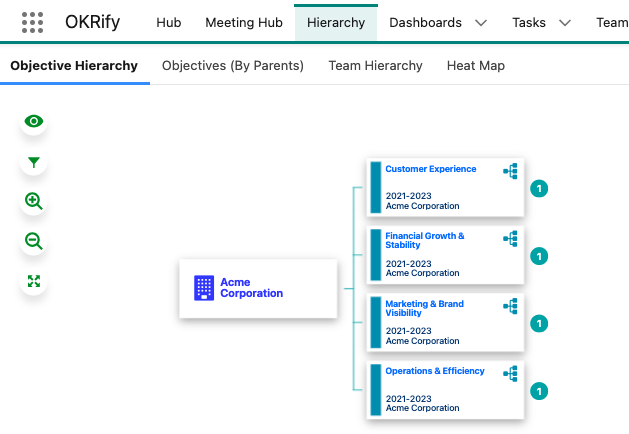The height and width of the screenshot is (434, 629).
Task: Open the Dashboards dropdown chevron
Action: tap(481, 23)
